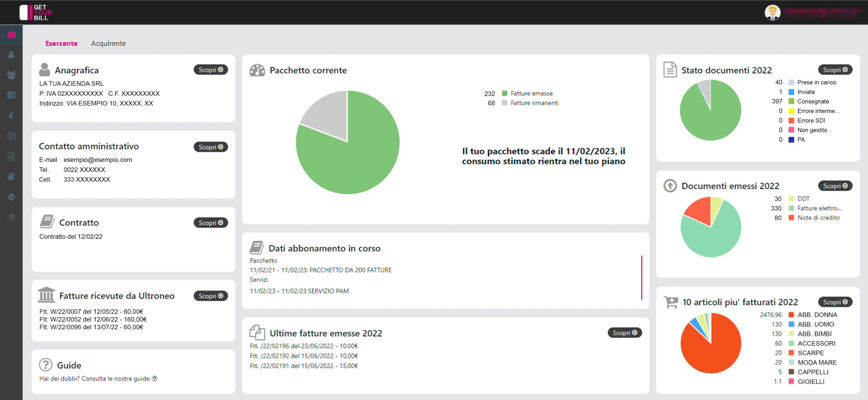Switch to the Acquirente tab
Screen dimensions: 868x400
tap(108, 43)
